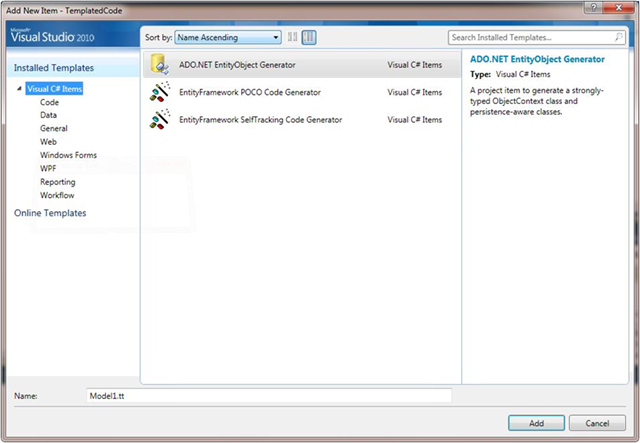640x443 pixels.
Task: Click the Name field containing Model1.tt
Action: click(x=269, y=396)
